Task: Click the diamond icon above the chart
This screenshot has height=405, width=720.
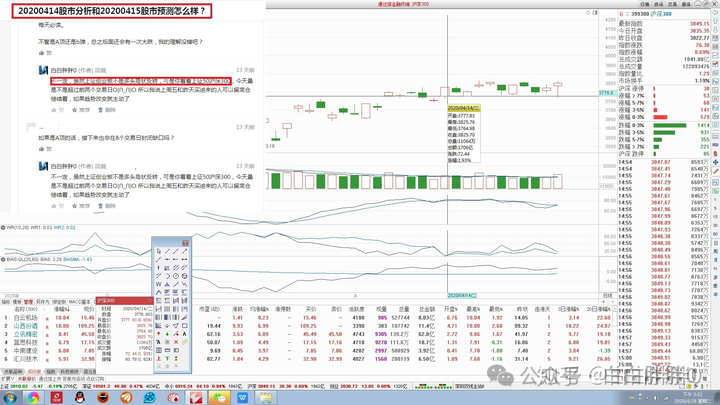Action: (588, 13)
